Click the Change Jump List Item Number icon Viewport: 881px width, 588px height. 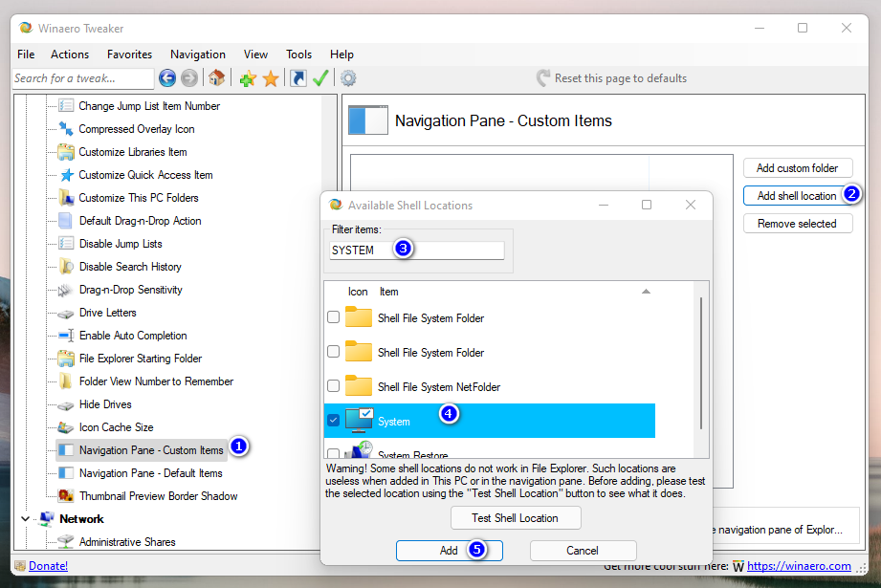pyautogui.click(x=66, y=105)
